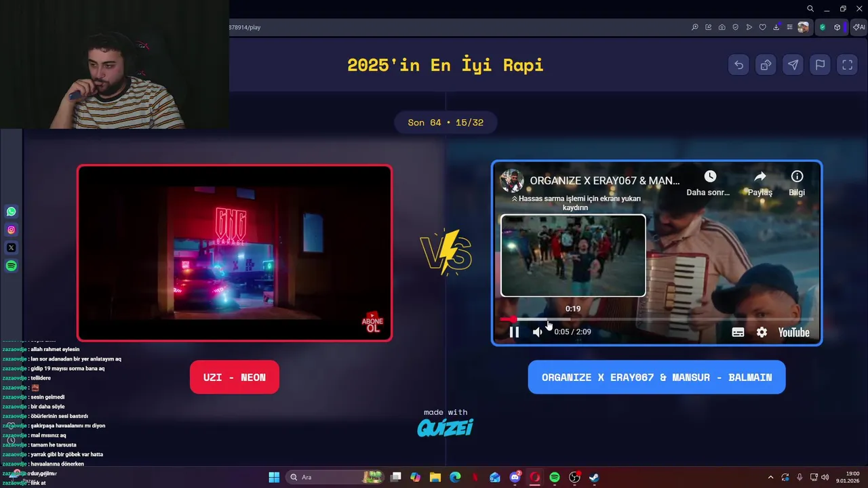
Task: Click the ABONE OL subscribe badge
Action: click(x=373, y=323)
